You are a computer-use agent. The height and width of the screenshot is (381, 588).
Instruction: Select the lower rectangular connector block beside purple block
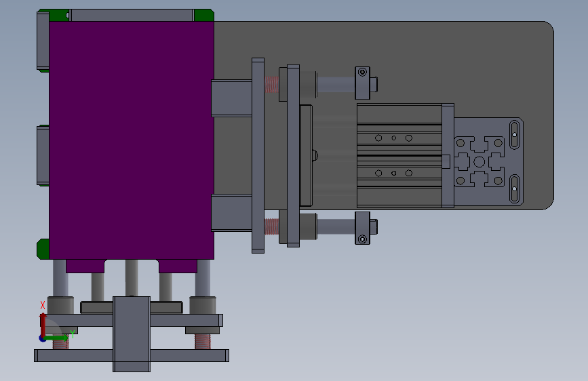tap(231, 213)
